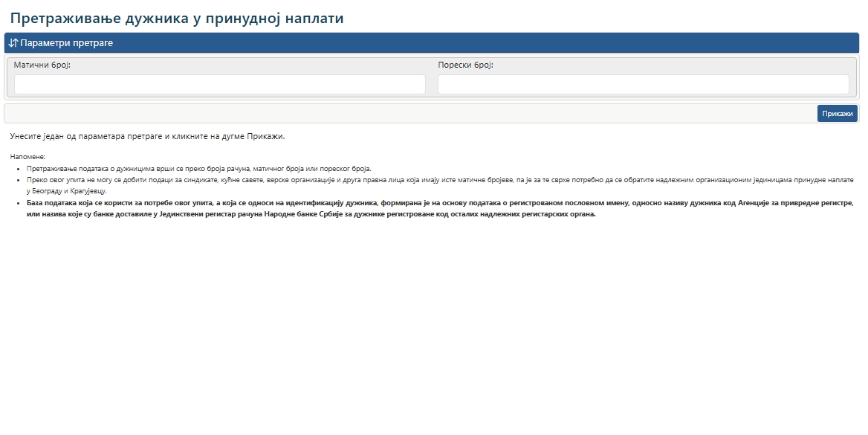Collapse the Параметри претраге panel header
The height and width of the screenshot is (435, 868).
click(x=67, y=43)
